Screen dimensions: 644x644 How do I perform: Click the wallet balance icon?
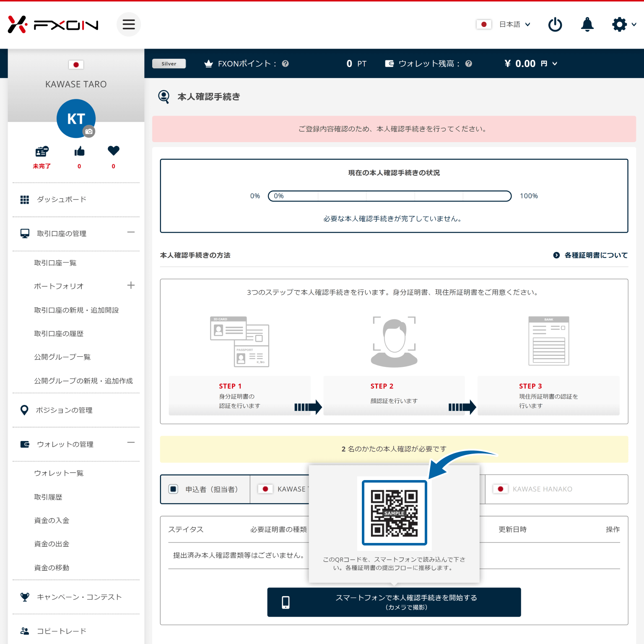click(x=390, y=64)
